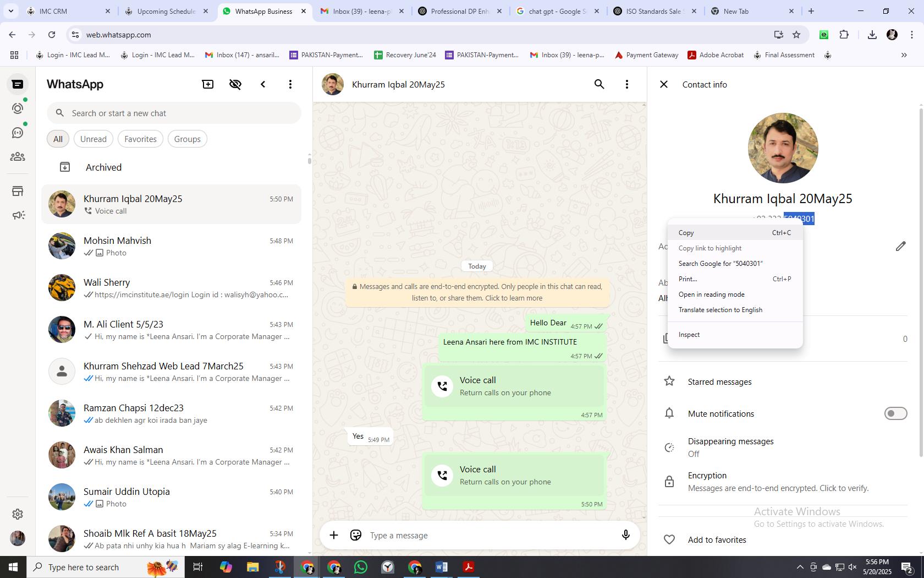Open the Chrome extensions puzzle icon
Viewport: 924px width, 578px height.
point(844,35)
